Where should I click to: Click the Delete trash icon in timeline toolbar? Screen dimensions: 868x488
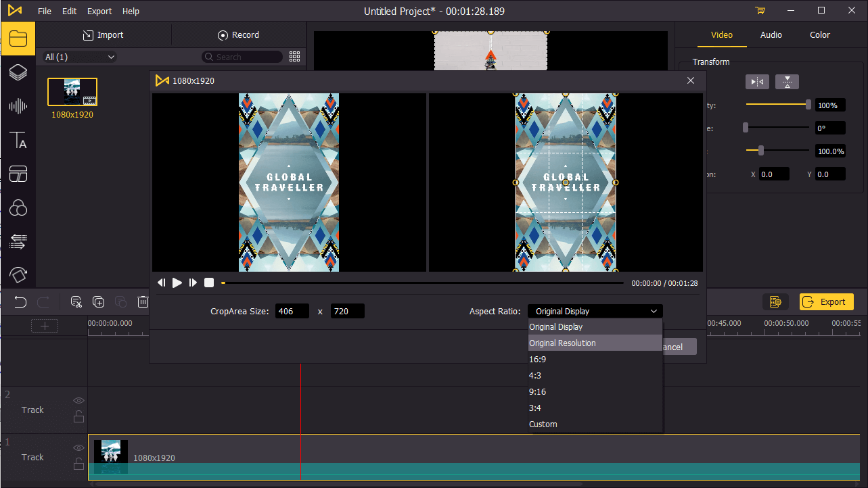143,302
